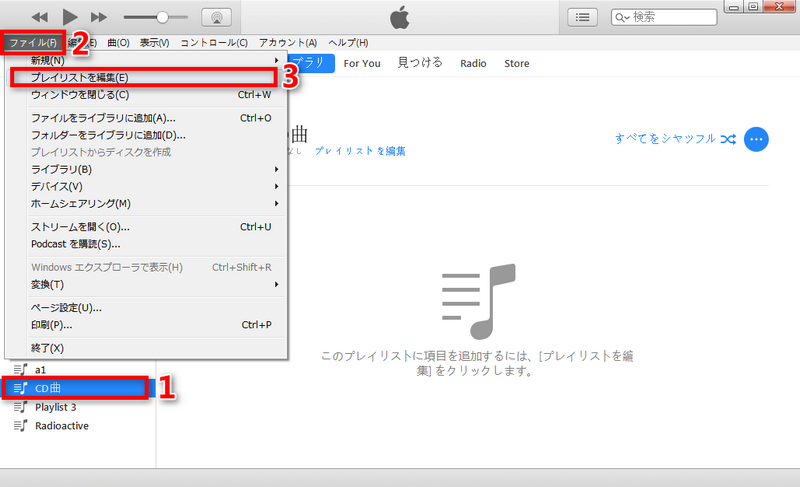Select ウィンドウを閉じる(C) in the menu
800x487 pixels.
click(146, 95)
